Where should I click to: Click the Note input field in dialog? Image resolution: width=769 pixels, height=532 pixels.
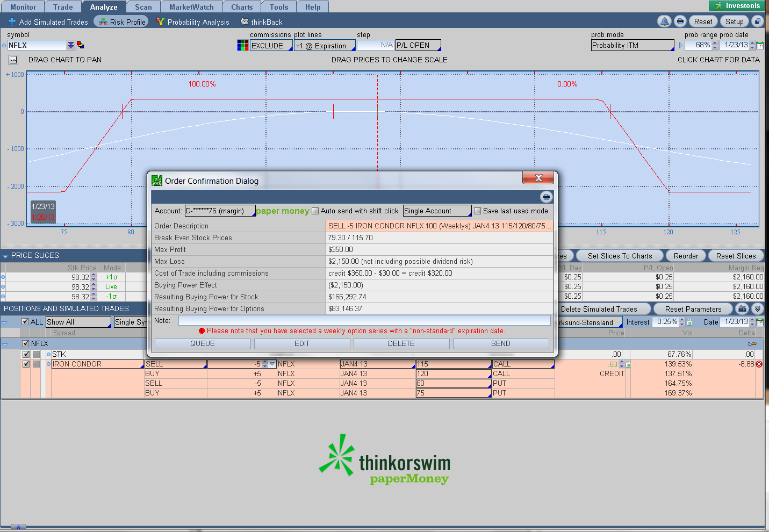(x=364, y=320)
